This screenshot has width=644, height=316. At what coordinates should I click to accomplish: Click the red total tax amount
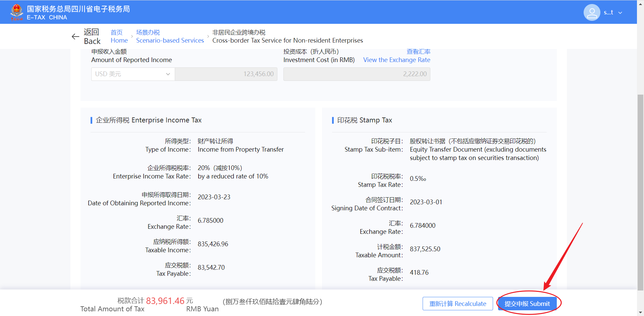point(165,301)
